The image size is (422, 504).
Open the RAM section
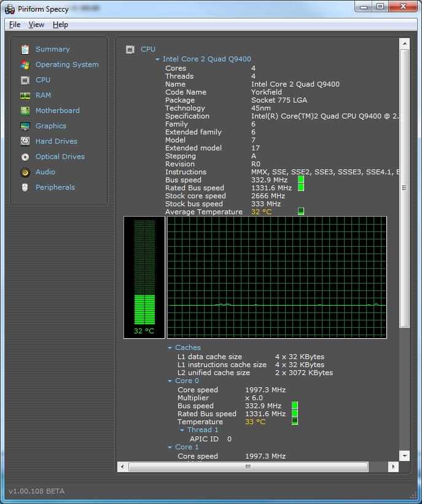point(43,95)
